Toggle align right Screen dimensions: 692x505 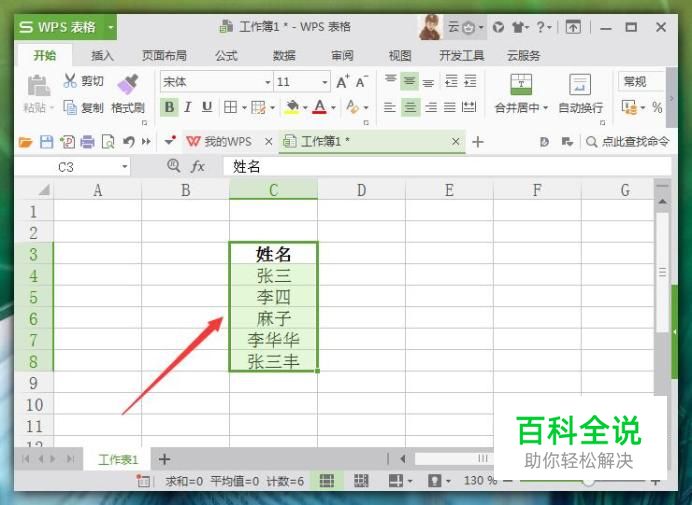[x=431, y=107]
